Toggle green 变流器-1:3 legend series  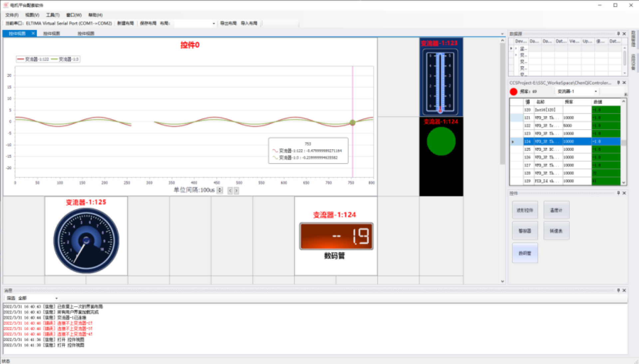[65, 59]
